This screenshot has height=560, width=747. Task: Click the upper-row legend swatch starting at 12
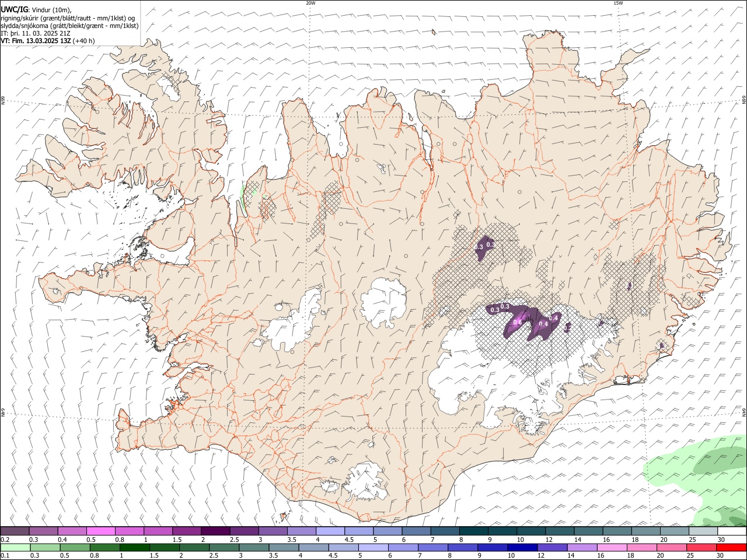559,531
